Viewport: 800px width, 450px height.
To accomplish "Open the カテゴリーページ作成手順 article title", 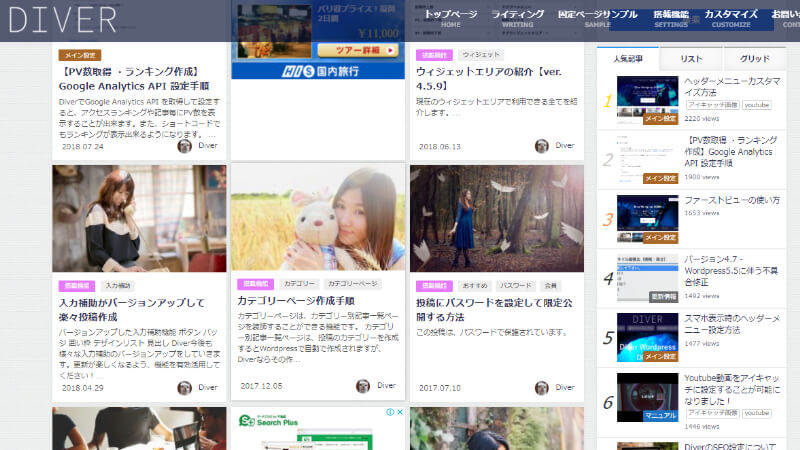I will 296,301.
